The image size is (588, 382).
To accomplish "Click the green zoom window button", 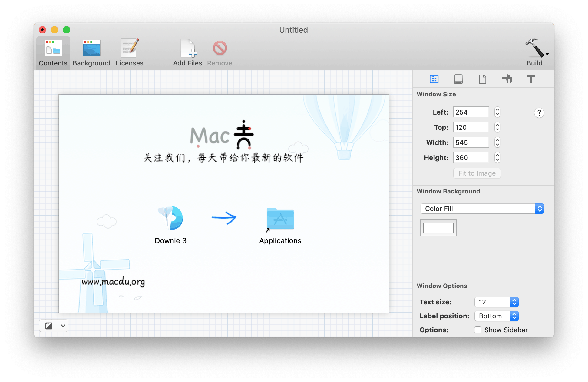I will tap(67, 30).
